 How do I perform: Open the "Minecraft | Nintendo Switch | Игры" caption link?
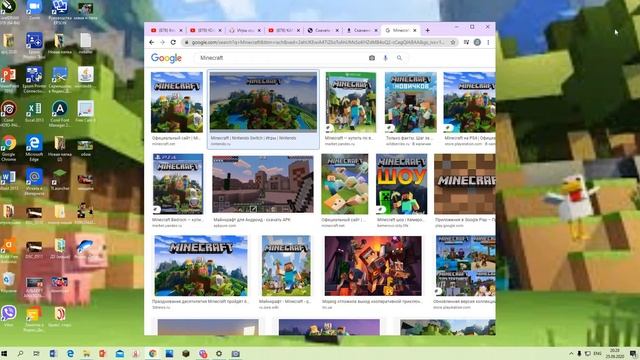pos(253,138)
